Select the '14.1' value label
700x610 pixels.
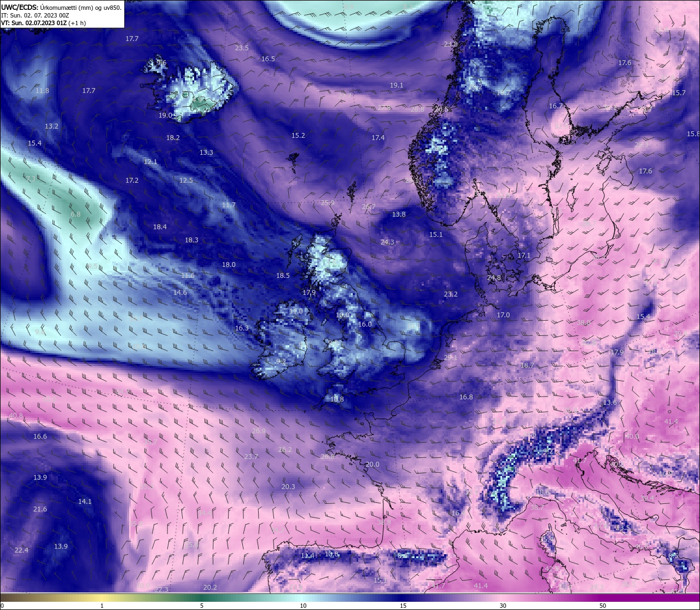85,502
